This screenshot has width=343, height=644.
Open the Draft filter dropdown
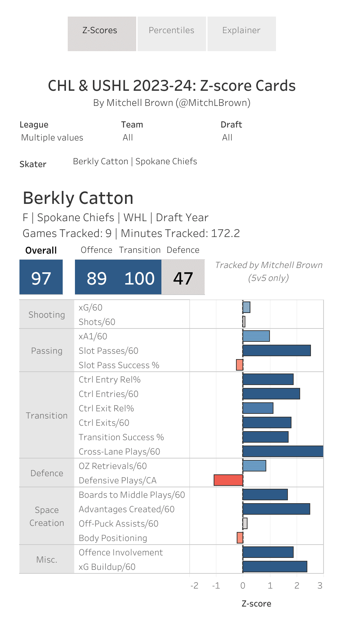(227, 138)
